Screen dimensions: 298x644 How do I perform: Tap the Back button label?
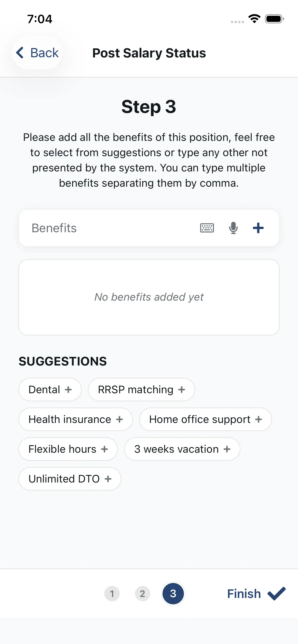pos(44,53)
